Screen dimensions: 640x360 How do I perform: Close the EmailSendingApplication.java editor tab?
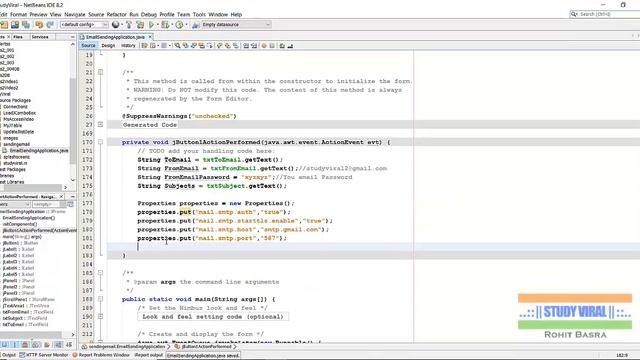pos(150,37)
